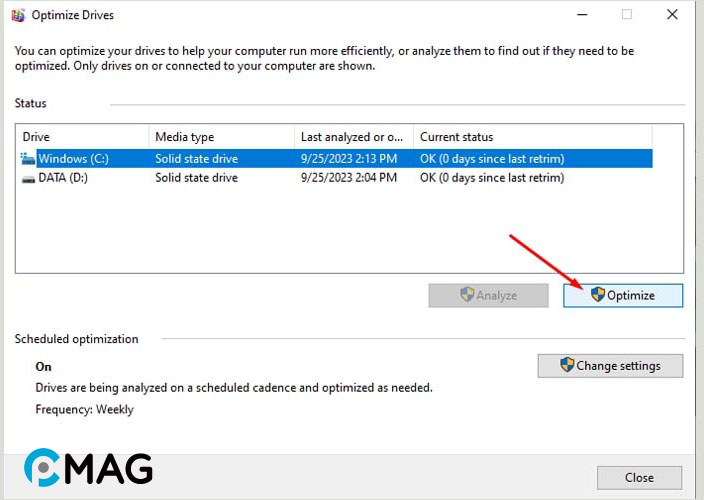This screenshot has width=704, height=500.
Task: Click the DATA (D:) drive icon
Action: coord(28,178)
